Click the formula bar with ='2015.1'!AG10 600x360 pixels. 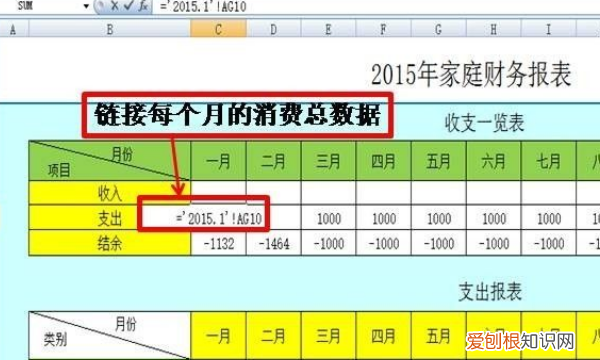tap(375, 7)
